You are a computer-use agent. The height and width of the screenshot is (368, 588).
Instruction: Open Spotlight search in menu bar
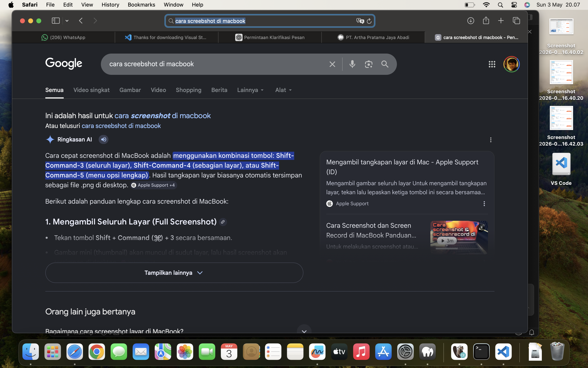[500, 5]
